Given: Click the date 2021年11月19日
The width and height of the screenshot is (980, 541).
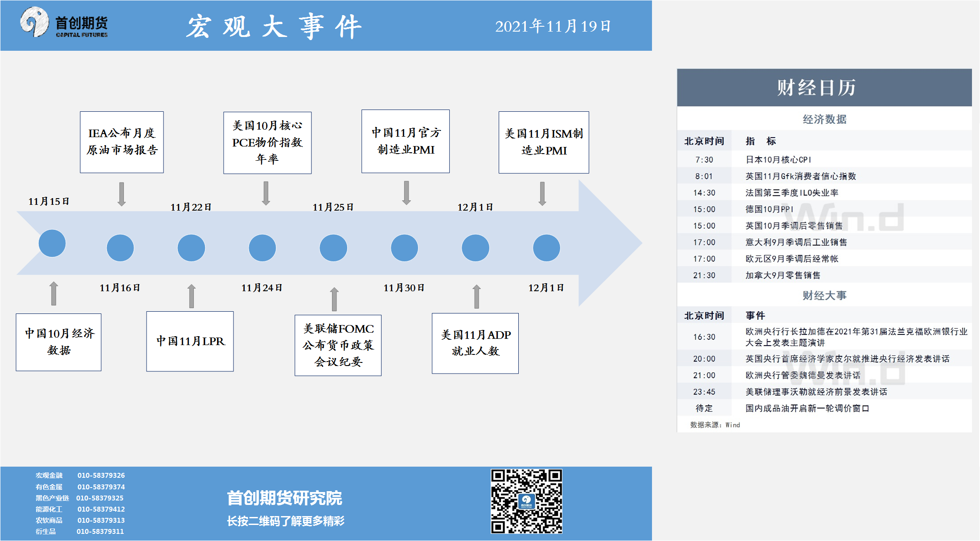Looking at the screenshot, I should (x=553, y=26).
